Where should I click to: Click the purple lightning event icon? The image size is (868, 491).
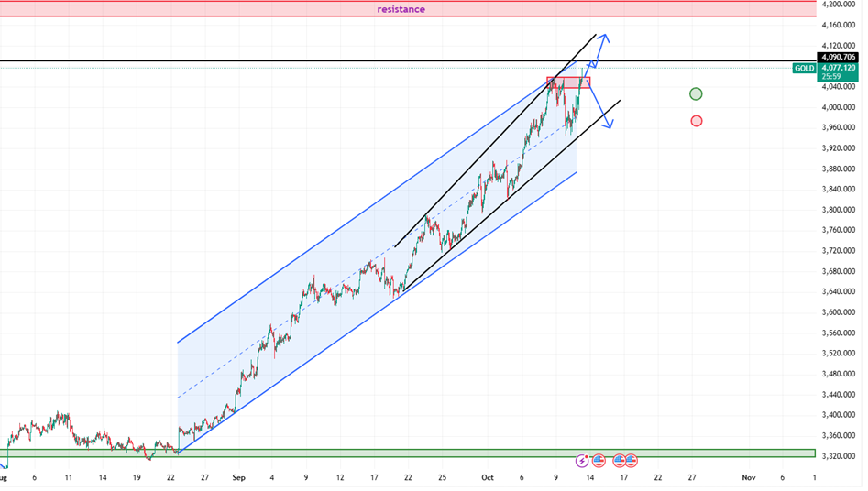(x=581, y=461)
